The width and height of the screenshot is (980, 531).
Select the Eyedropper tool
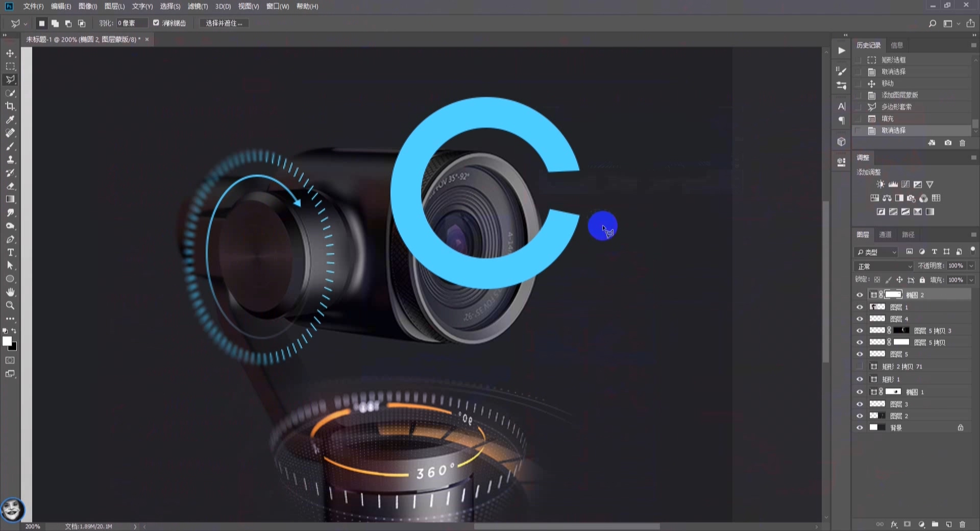coord(10,120)
